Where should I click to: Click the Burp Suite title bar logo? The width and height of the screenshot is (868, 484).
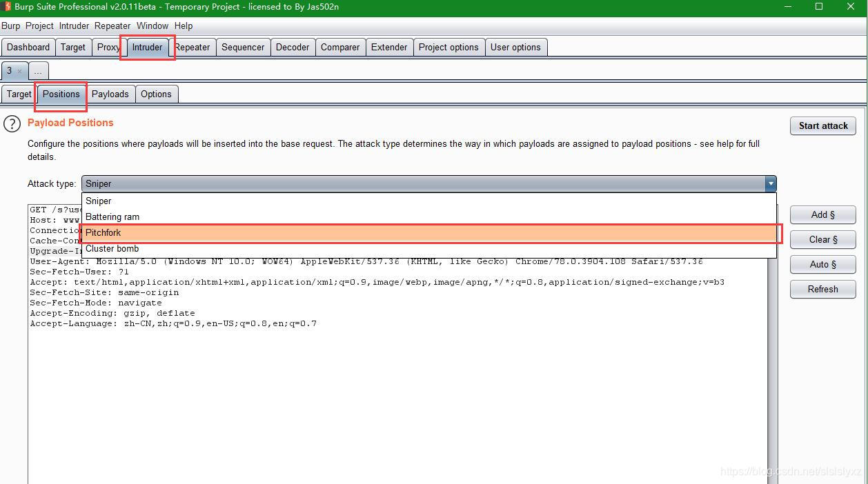(x=8, y=7)
